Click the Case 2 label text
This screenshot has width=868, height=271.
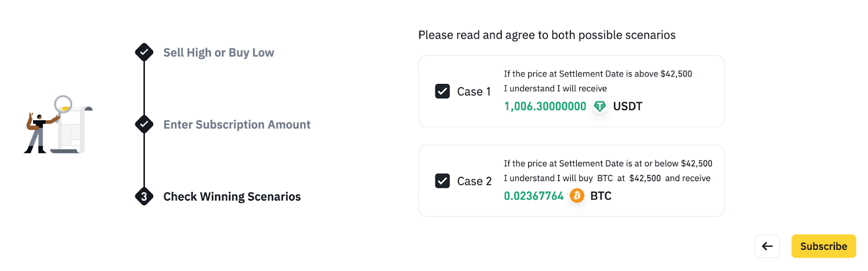click(474, 181)
